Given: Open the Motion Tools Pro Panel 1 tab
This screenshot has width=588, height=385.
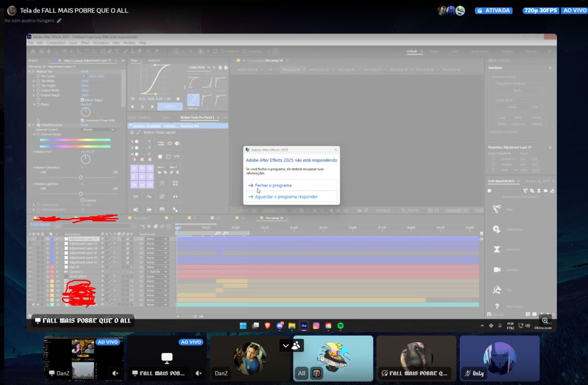Looking at the screenshot, I should [197, 118].
